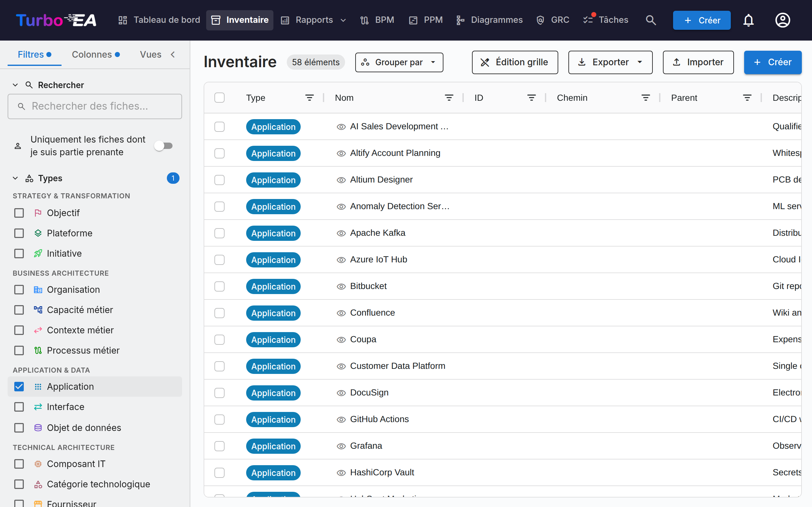Click the Importer button
The image size is (812, 507).
point(698,62)
